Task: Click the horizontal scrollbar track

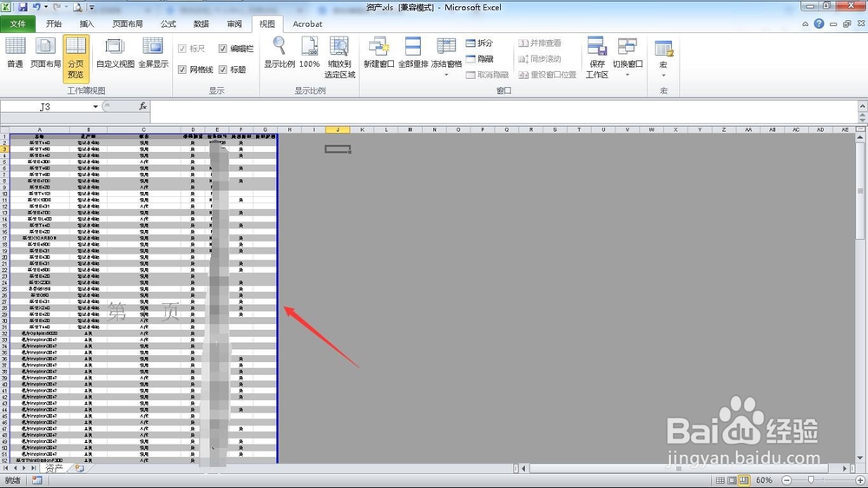Action: 685,468
